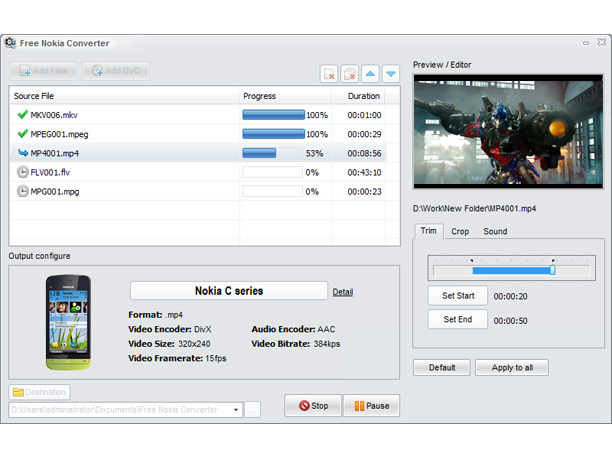Select the MPEG001.mpeg file row
The width and height of the screenshot is (612, 459).
198,134
